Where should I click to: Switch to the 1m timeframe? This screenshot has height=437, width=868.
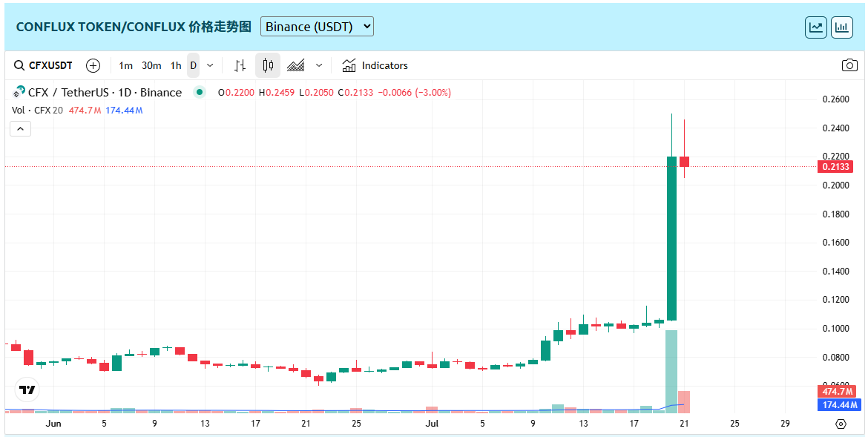(125, 65)
